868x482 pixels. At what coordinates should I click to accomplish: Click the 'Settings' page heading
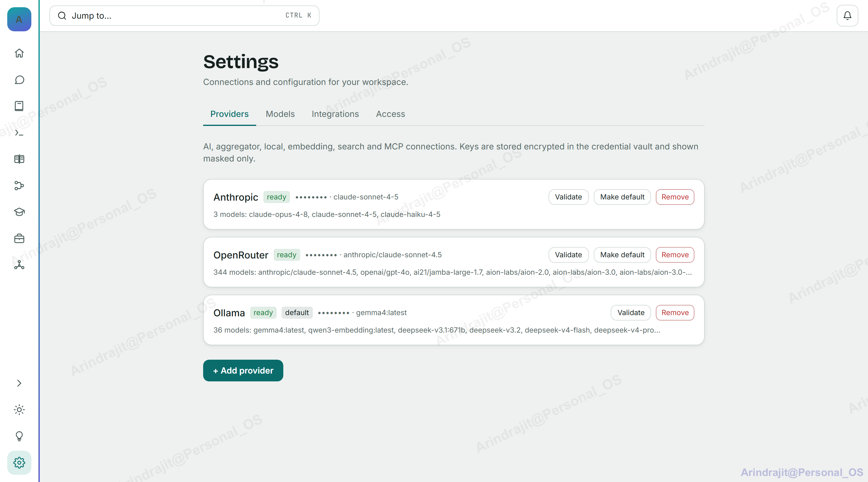click(x=241, y=62)
